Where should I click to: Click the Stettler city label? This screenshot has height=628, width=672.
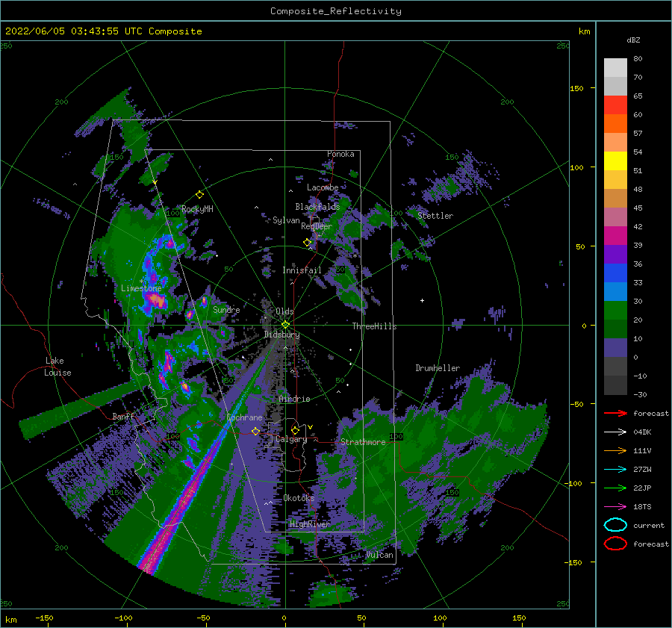pyautogui.click(x=435, y=216)
